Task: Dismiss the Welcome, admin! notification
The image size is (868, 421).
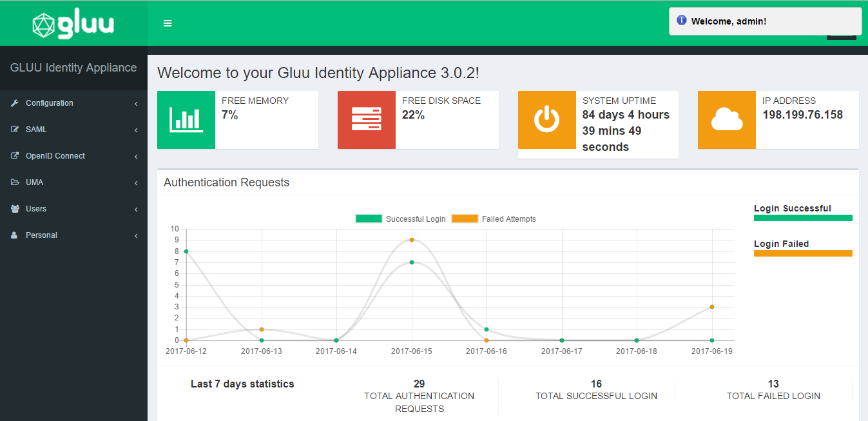Action: pos(765,21)
